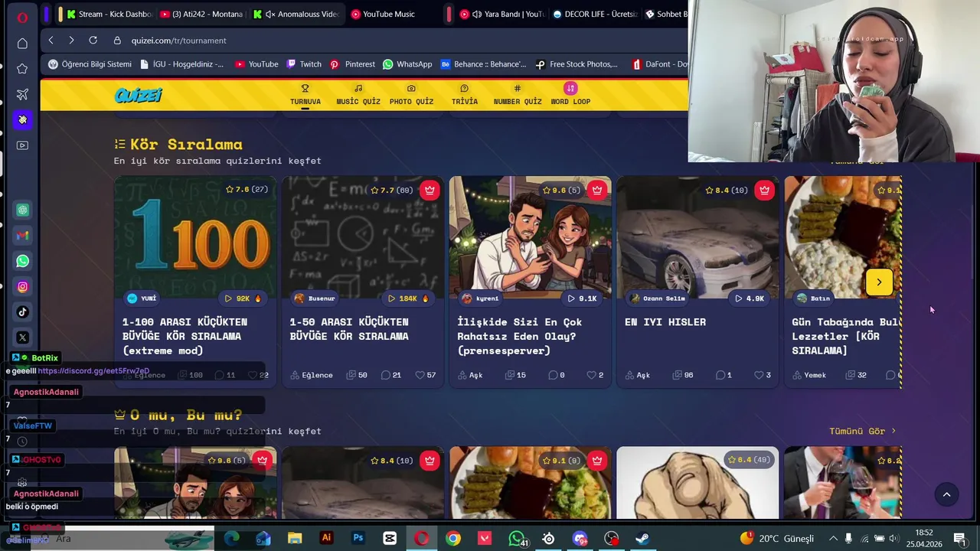Open Opera sidebar home icon
This screenshot has width=980, height=551.
[22, 44]
